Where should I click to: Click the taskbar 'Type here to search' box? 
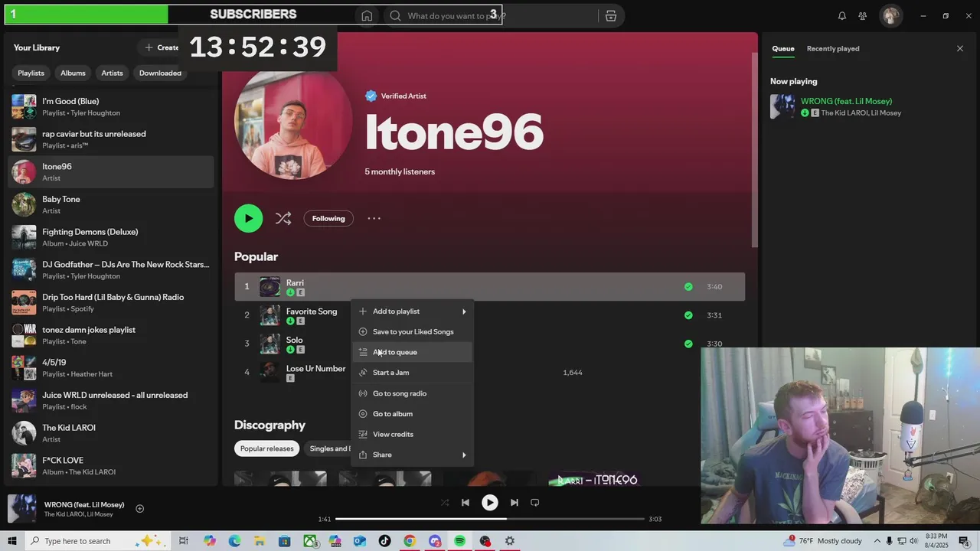[x=98, y=541]
